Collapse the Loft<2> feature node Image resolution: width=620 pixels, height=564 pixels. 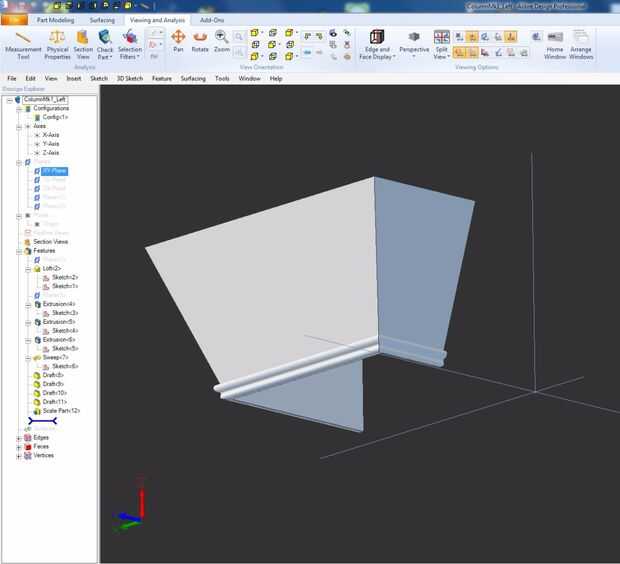click(28, 269)
